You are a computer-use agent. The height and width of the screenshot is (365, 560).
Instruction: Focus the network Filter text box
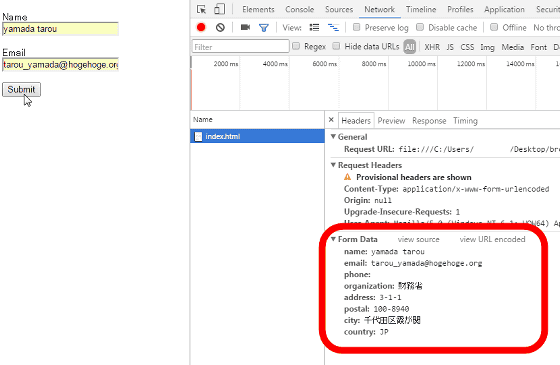coord(241,46)
